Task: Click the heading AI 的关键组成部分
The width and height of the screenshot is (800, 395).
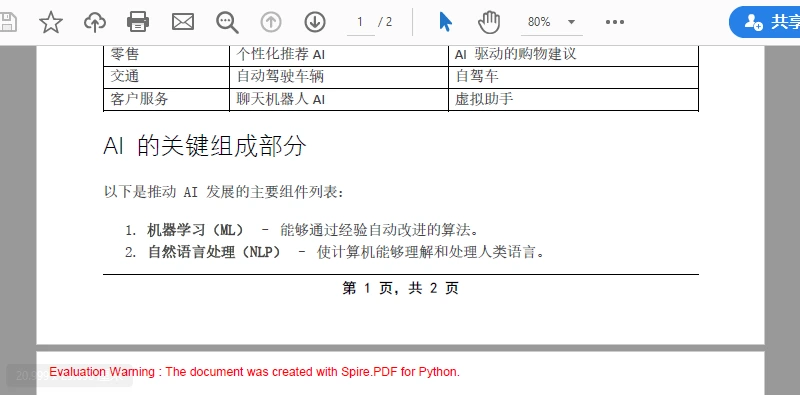Action: (205, 147)
